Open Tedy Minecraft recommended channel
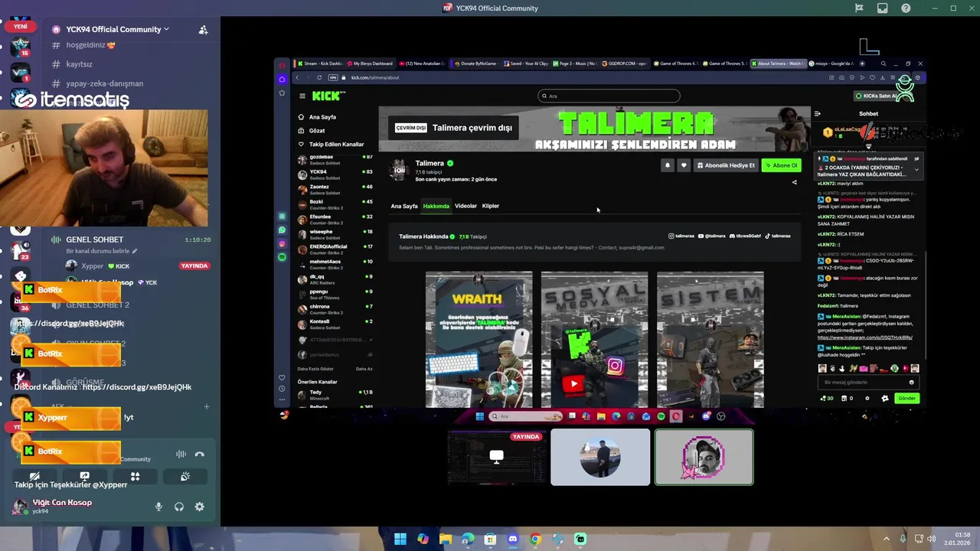This screenshot has height=551, width=980. click(x=335, y=395)
